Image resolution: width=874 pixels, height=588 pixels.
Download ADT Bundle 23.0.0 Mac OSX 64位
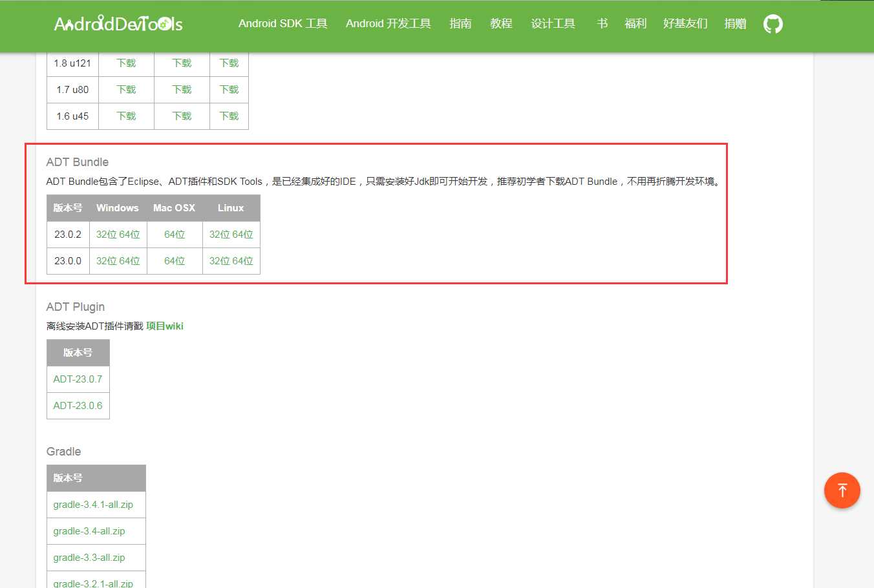(x=175, y=261)
